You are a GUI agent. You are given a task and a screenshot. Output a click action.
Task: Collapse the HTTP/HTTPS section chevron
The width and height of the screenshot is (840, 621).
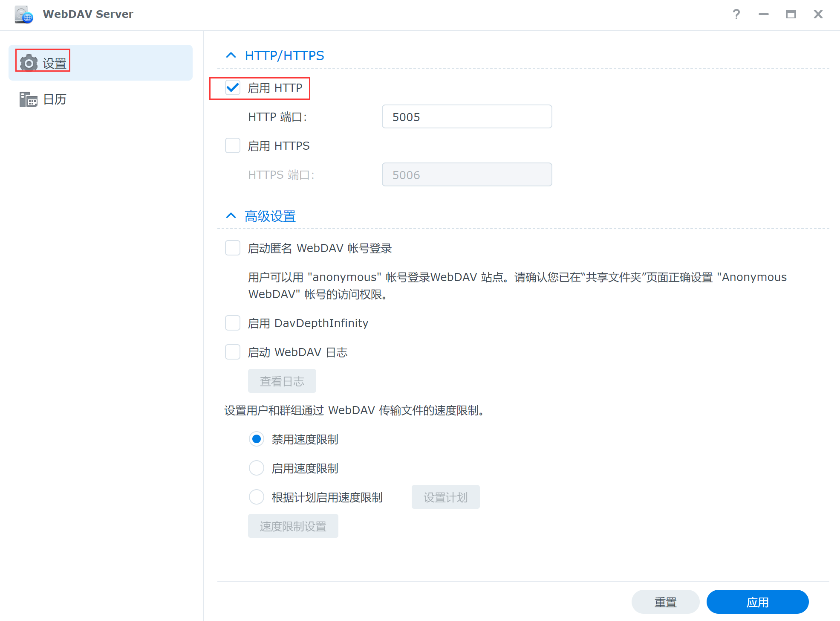(x=231, y=55)
